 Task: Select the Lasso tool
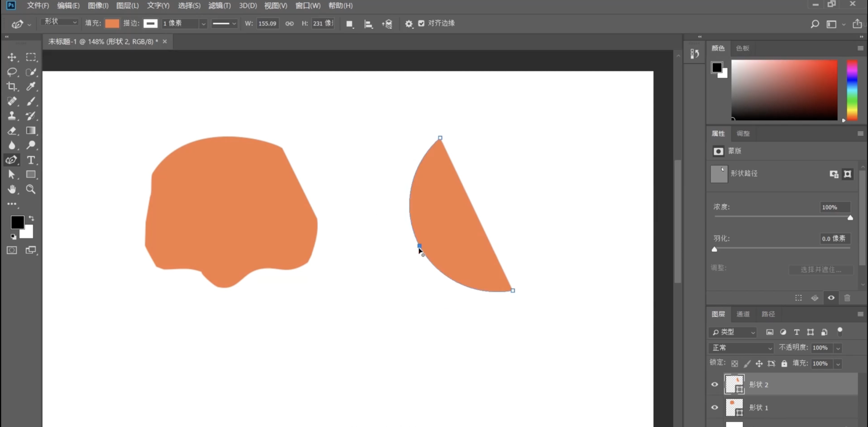click(x=12, y=72)
